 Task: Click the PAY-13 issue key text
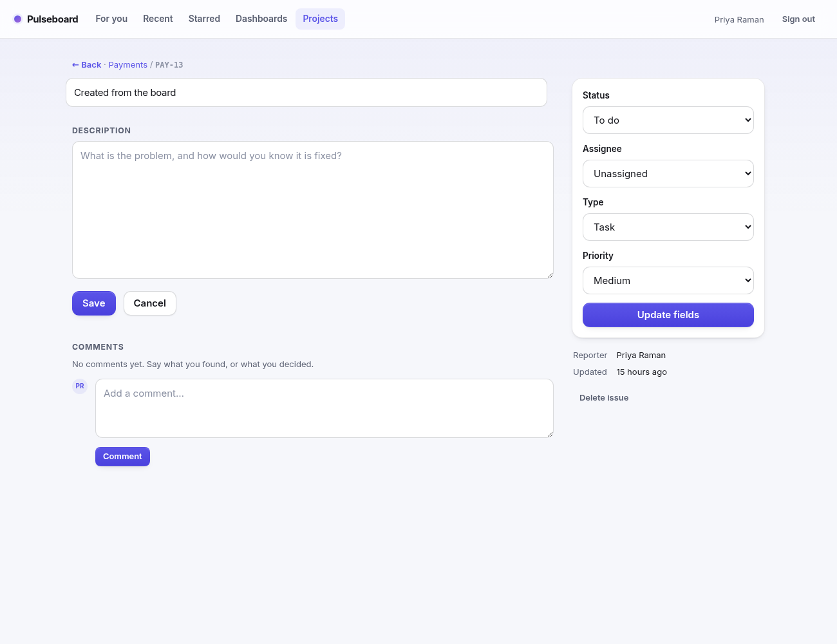click(169, 65)
